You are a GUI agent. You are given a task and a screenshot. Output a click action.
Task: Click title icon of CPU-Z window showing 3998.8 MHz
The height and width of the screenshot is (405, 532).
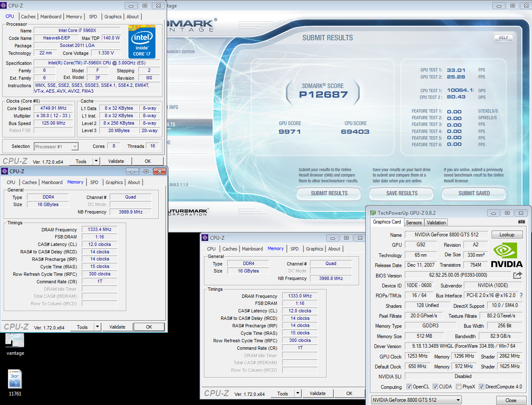(x=205, y=238)
